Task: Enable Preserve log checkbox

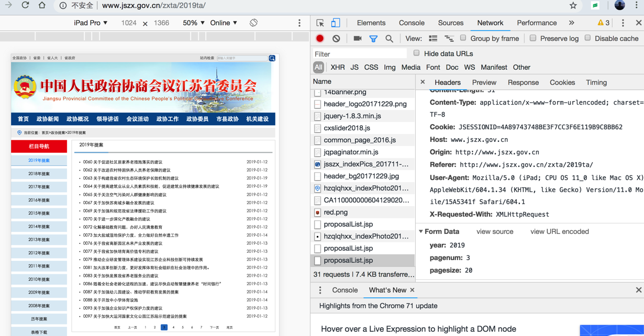Action: click(x=532, y=38)
